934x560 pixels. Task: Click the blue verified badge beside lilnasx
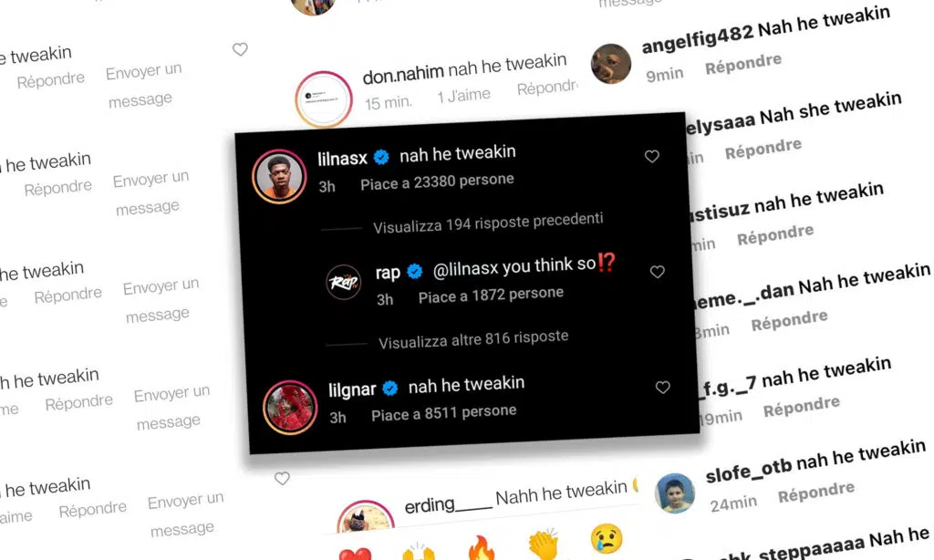381,157
